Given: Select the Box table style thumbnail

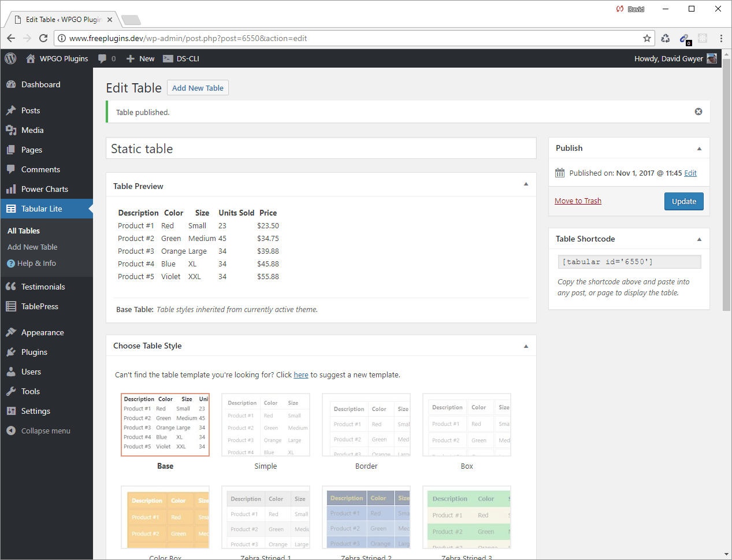Looking at the screenshot, I should click(467, 425).
